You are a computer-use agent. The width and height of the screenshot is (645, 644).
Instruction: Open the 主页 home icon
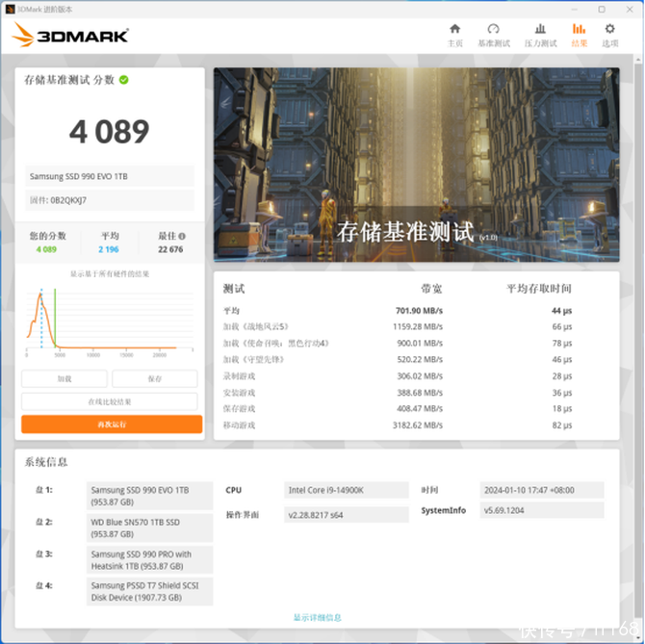(454, 35)
